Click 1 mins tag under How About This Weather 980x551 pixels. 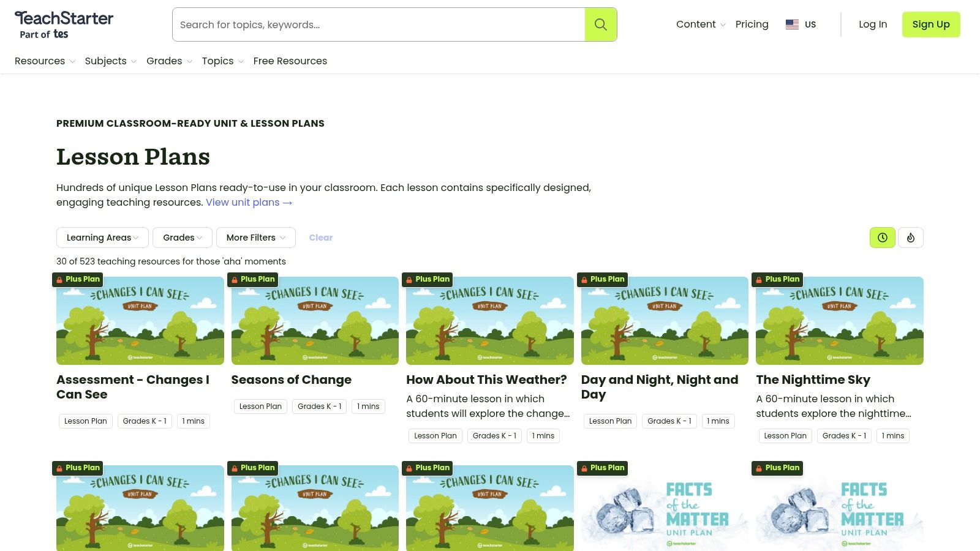click(543, 436)
